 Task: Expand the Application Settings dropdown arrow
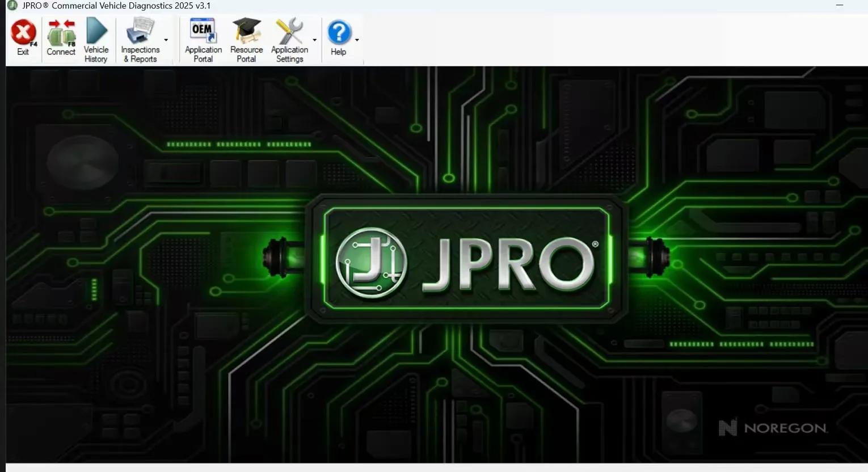[x=315, y=40]
